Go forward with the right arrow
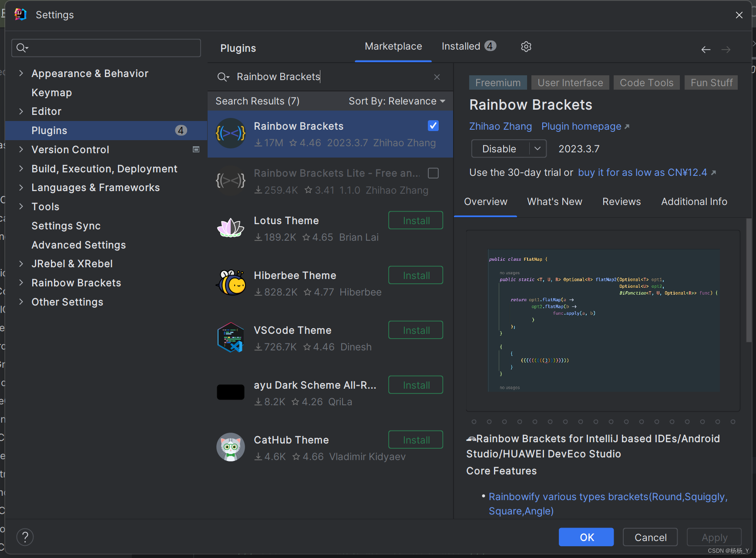Screen dimensions: 756x558 tap(726, 50)
